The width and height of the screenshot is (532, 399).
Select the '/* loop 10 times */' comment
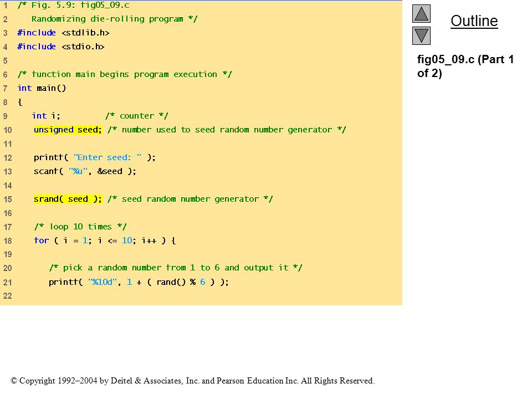point(80,227)
